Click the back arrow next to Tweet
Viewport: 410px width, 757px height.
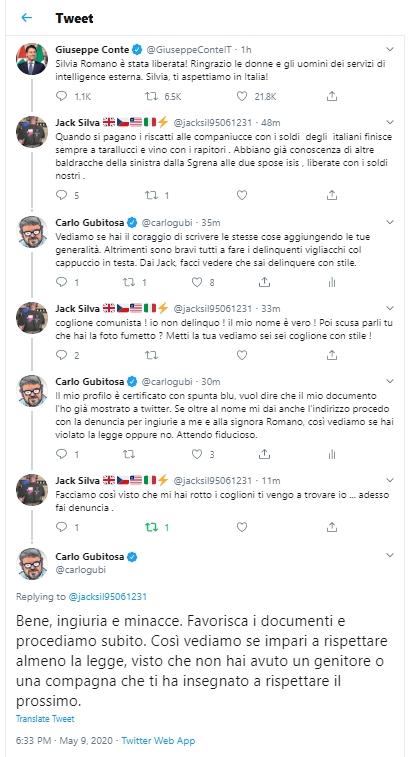click(26, 18)
